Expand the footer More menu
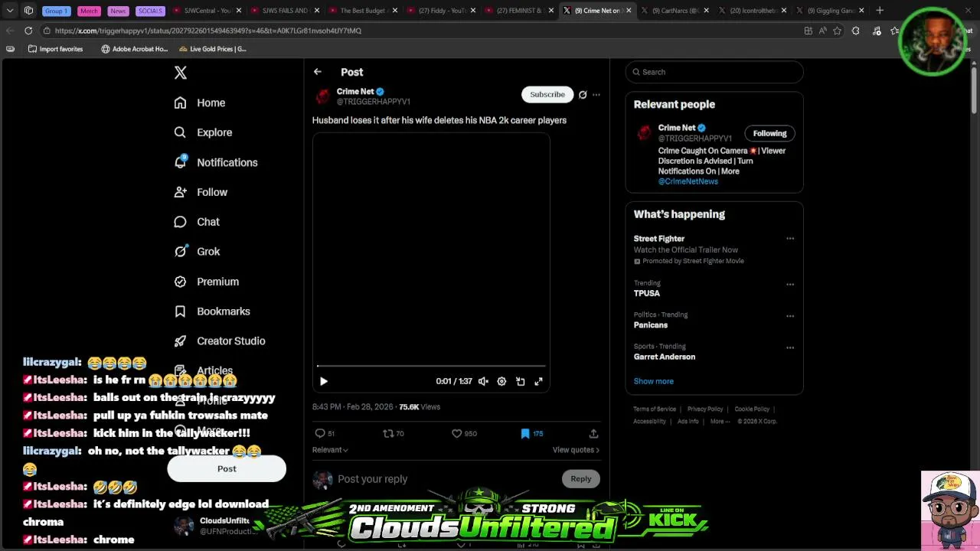980x551 pixels. tap(720, 422)
